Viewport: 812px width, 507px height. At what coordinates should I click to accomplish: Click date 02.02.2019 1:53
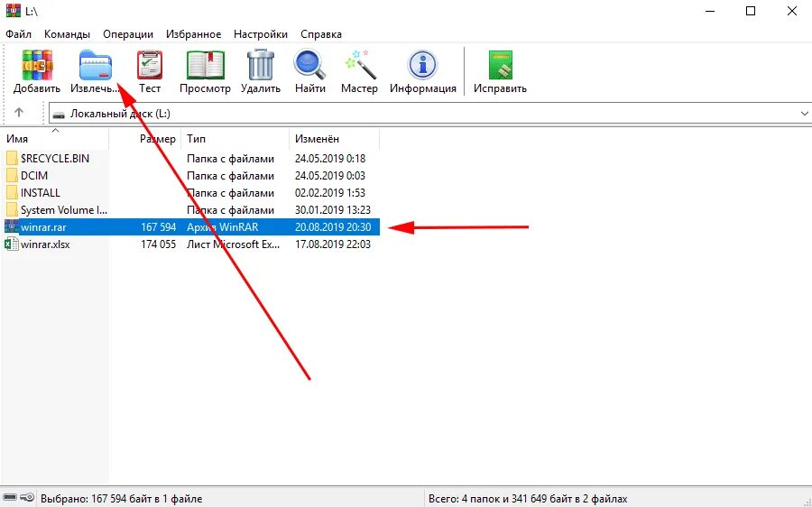(x=330, y=193)
